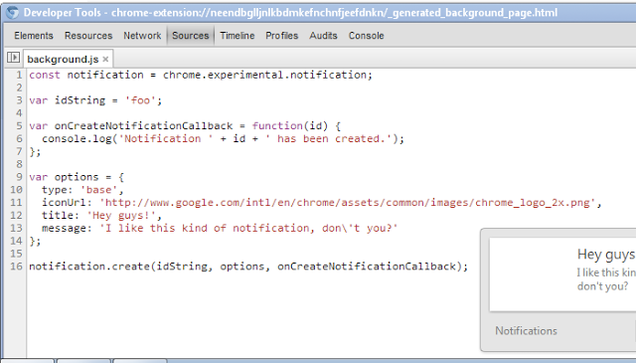
Task: Select the Sources panel tab
Action: (x=190, y=36)
